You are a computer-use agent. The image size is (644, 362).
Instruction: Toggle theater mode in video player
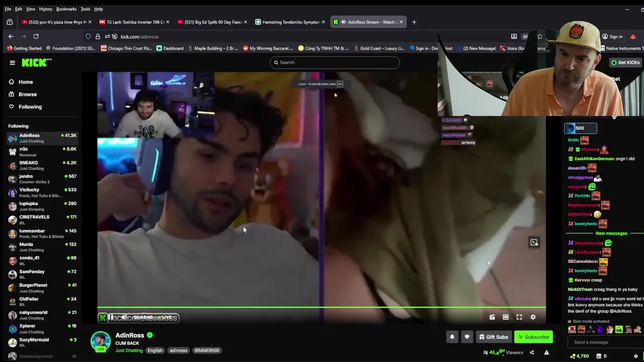(506, 317)
